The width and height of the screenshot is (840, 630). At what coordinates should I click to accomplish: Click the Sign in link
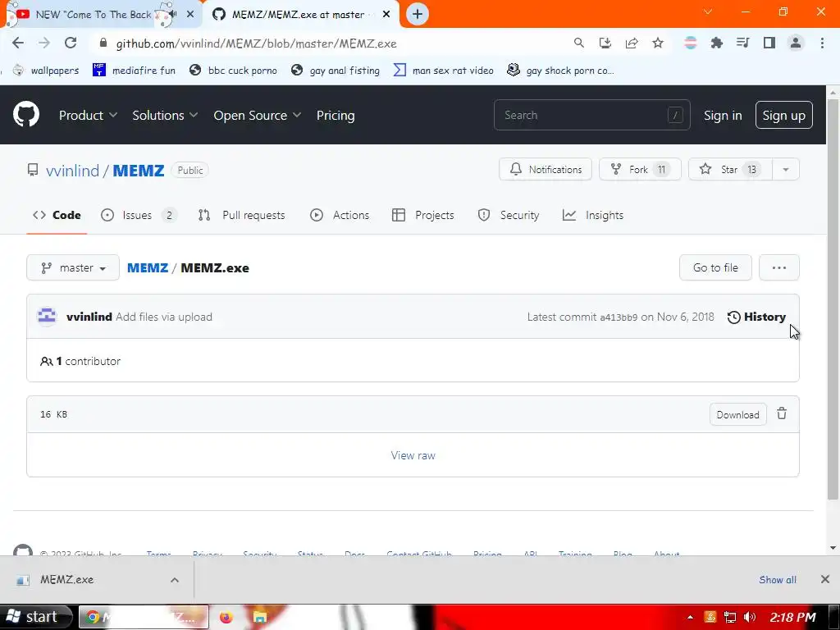click(x=723, y=115)
